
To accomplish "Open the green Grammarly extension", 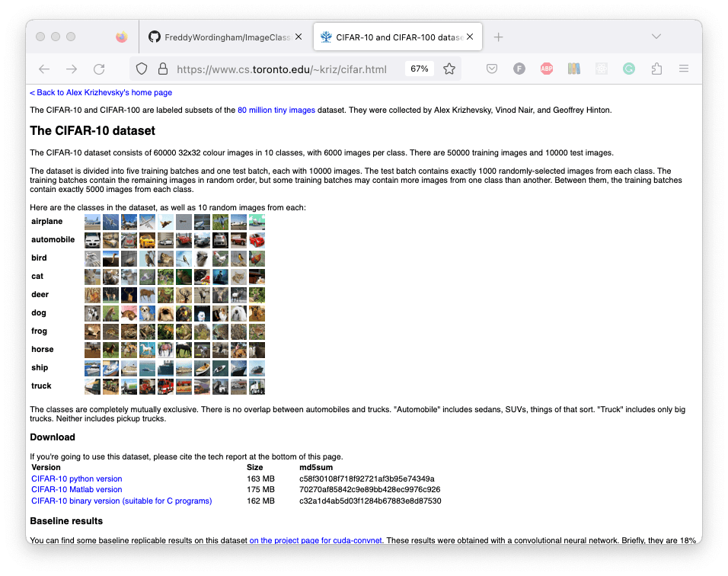I will coord(629,69).
